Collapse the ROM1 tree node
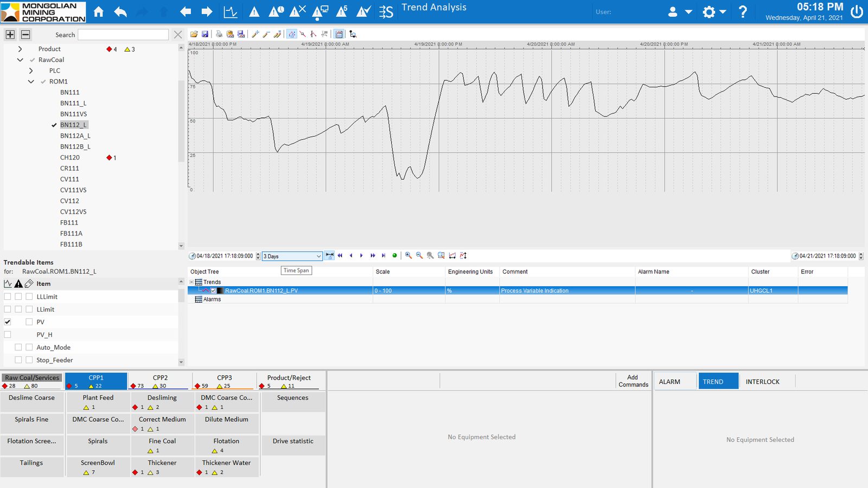 click(x=31, y=81)
